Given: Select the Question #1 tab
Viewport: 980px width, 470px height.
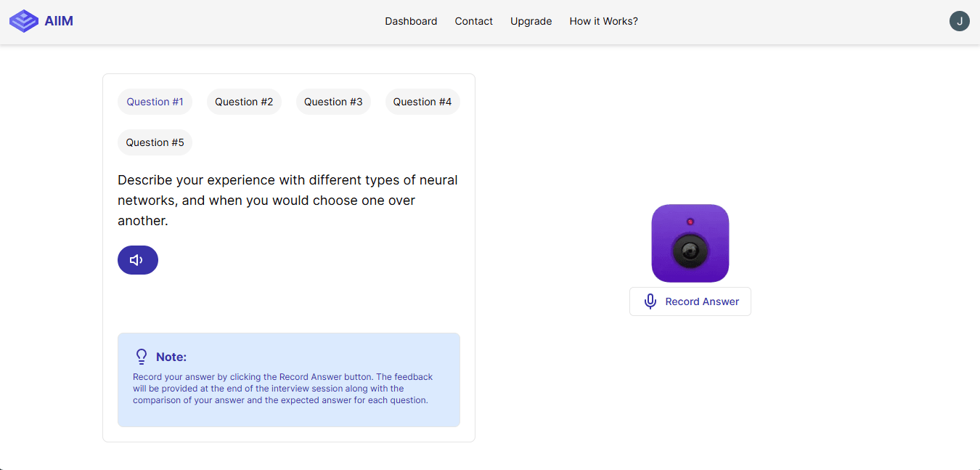Looking at the screenshot, I should (x=155, y=102).
